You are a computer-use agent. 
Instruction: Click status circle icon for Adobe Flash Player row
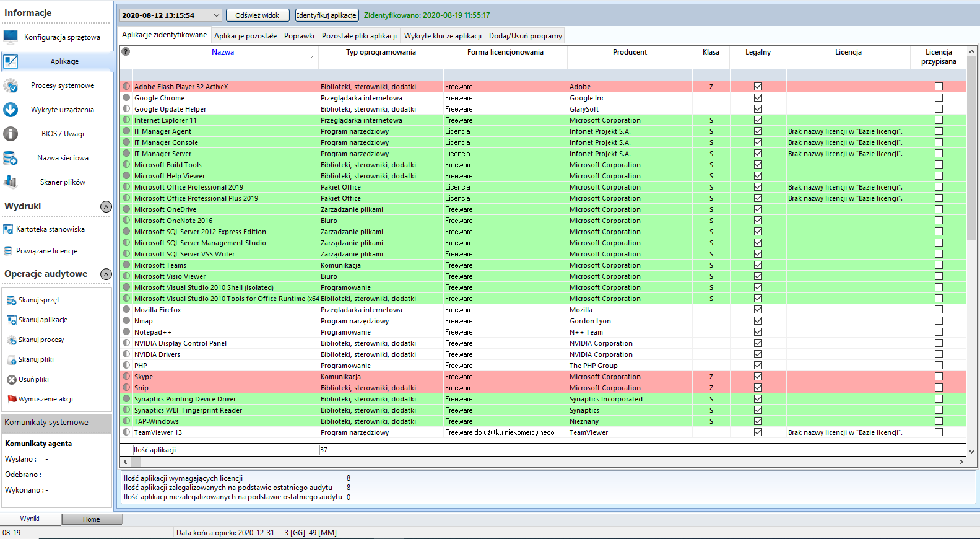126,87
